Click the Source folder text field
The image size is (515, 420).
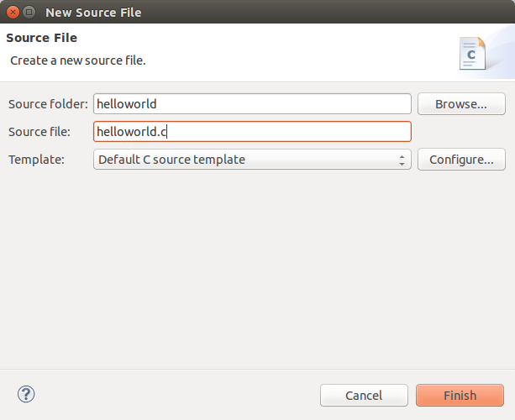click(x=252, y=104)
